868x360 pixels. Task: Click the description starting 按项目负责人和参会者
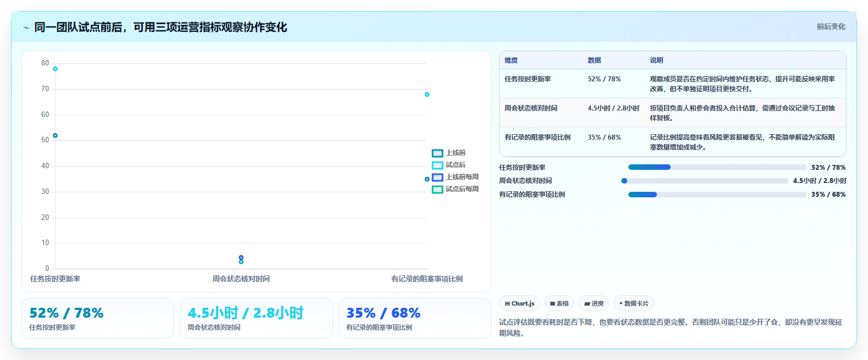pyautogui.click(x=742, y=113)
